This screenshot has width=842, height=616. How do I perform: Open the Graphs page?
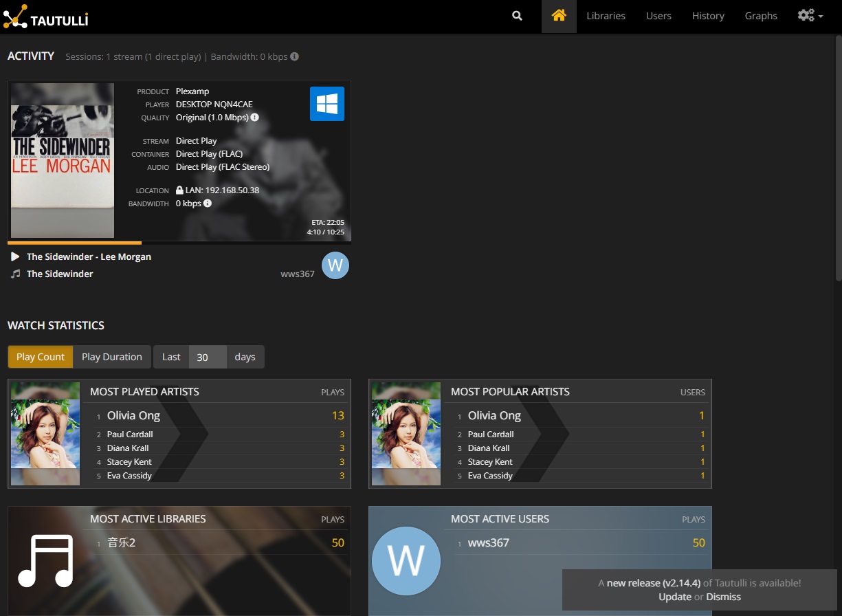click(x=761, y=16)
